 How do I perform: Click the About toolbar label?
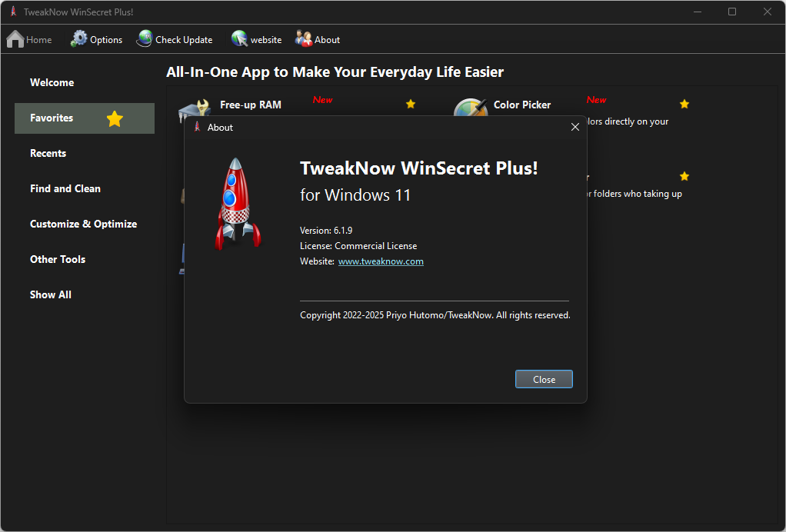point(328,39)
